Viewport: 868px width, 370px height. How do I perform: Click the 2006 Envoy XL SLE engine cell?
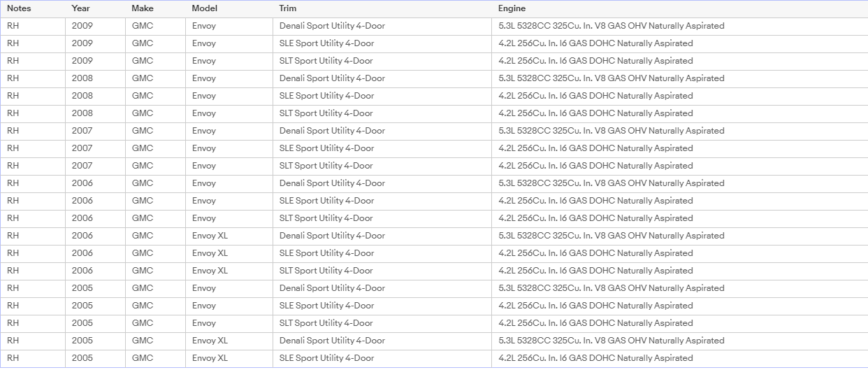[x=680, y=253]
